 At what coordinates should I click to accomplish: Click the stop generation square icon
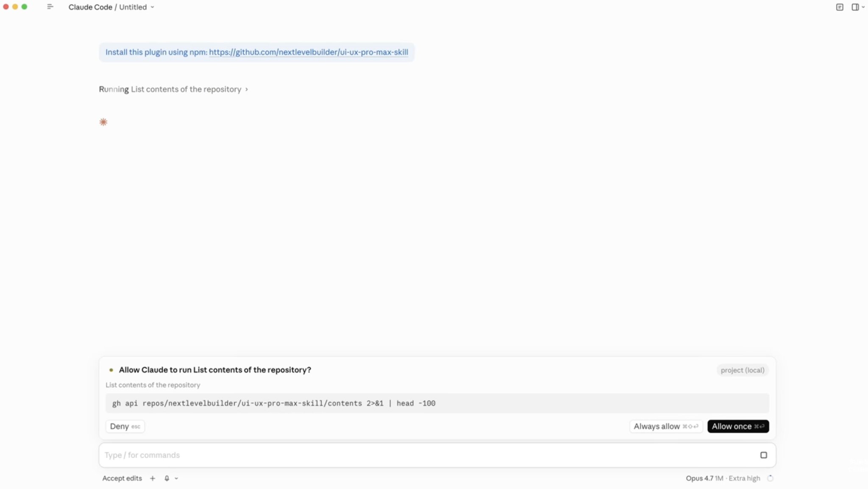[763, 455]
